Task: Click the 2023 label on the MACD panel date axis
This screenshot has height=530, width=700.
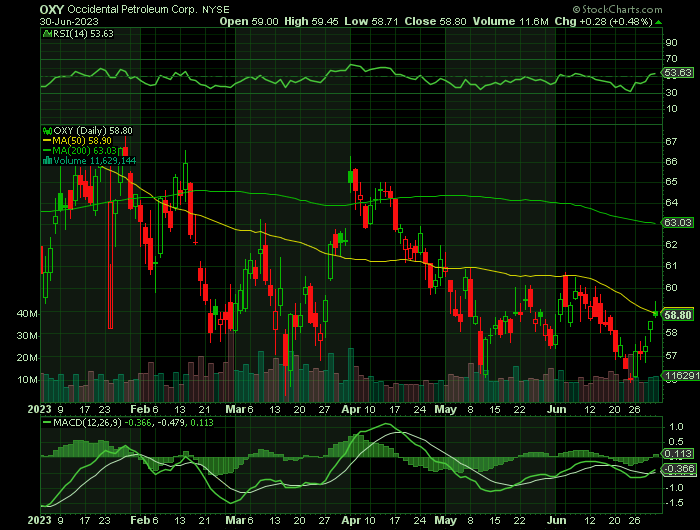Action: click(x=39, y=521)
